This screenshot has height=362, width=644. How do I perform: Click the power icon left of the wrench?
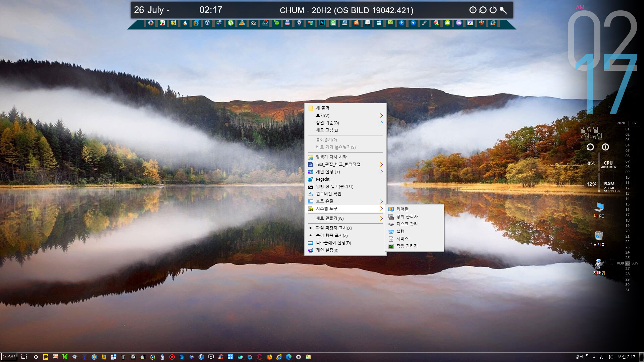tap(493, 10)
